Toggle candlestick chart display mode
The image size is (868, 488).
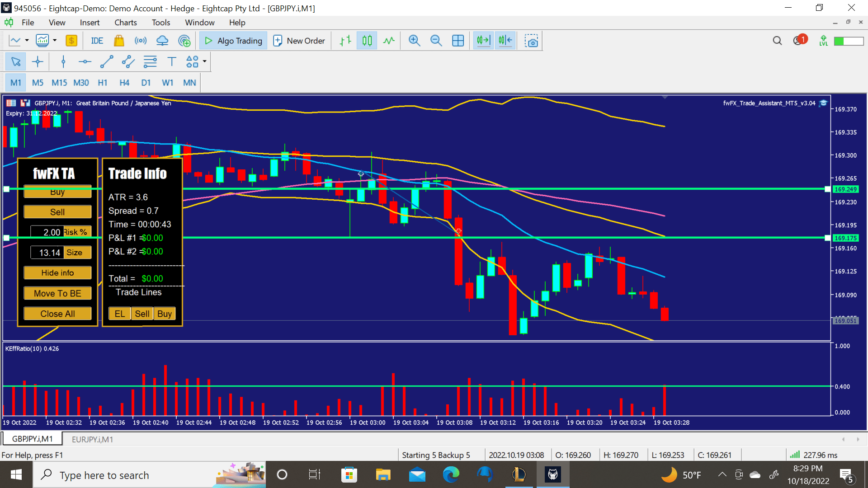367,41
